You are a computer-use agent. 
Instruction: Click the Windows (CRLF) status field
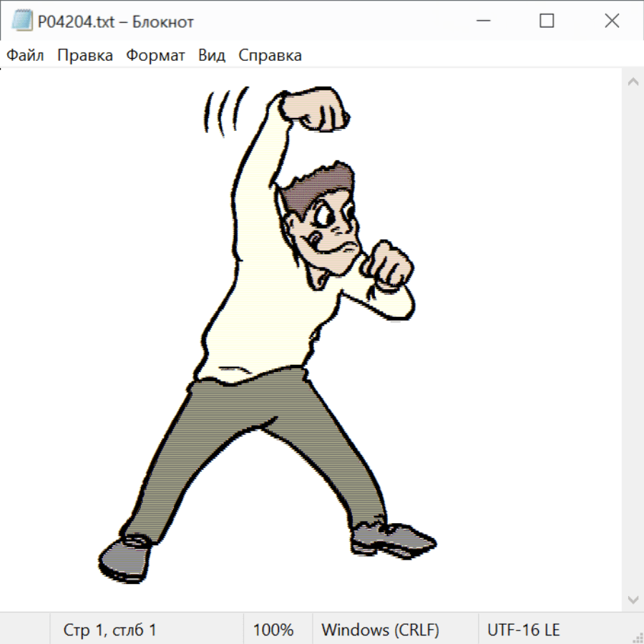[380, 630]
